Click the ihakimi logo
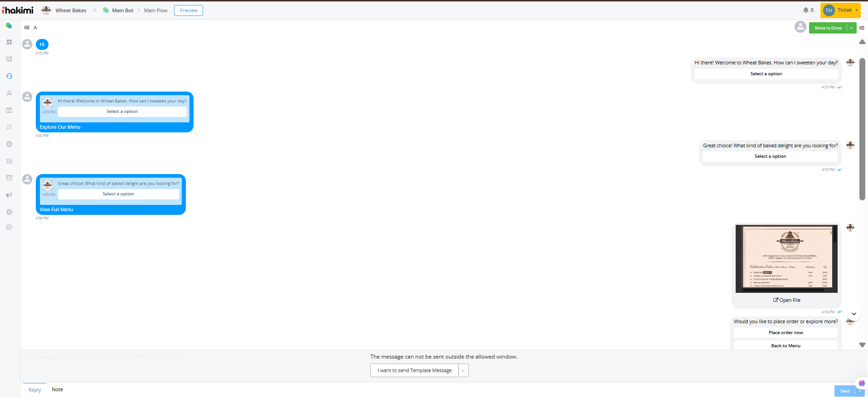The width and height of the screenshot is (868, 398). click(18, 10)
